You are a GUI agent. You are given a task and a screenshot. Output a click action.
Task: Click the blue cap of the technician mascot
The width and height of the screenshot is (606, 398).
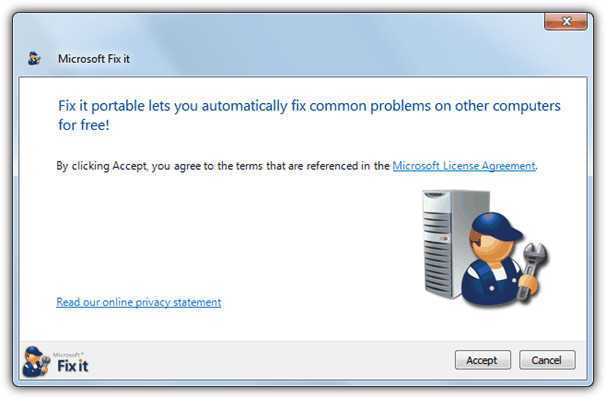click(x=495, y=227)
